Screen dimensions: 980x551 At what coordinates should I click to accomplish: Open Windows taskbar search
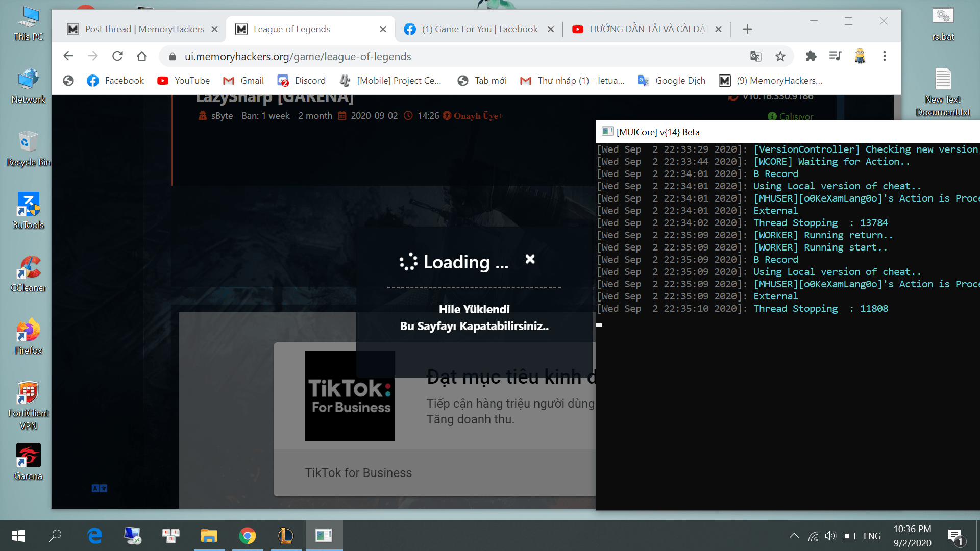pyautogui.click(x=55, y=536)
